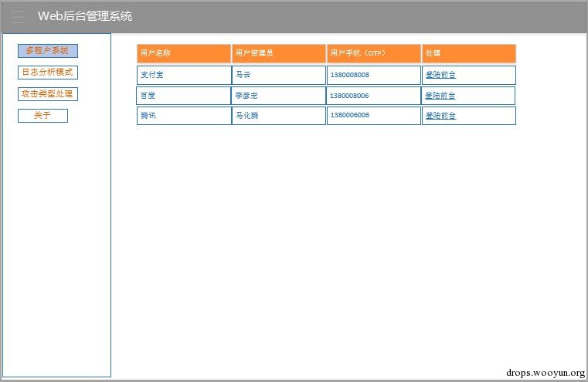The height and width of the screenshot is (382, 588).
Task: Select the 马化腾 administrator cell
Action: click(279, 116)
